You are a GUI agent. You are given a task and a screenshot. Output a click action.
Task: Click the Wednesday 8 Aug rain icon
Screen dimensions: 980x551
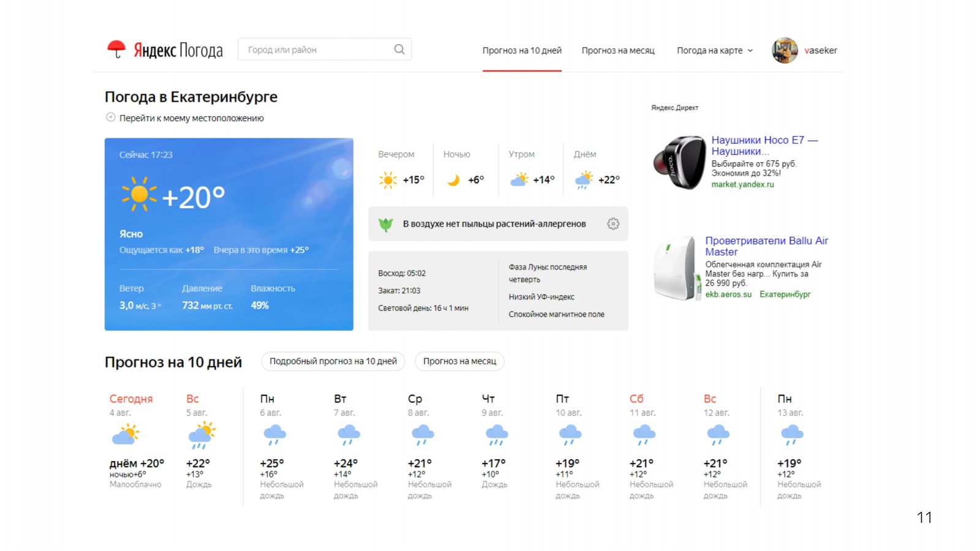(x=423, y=435)
